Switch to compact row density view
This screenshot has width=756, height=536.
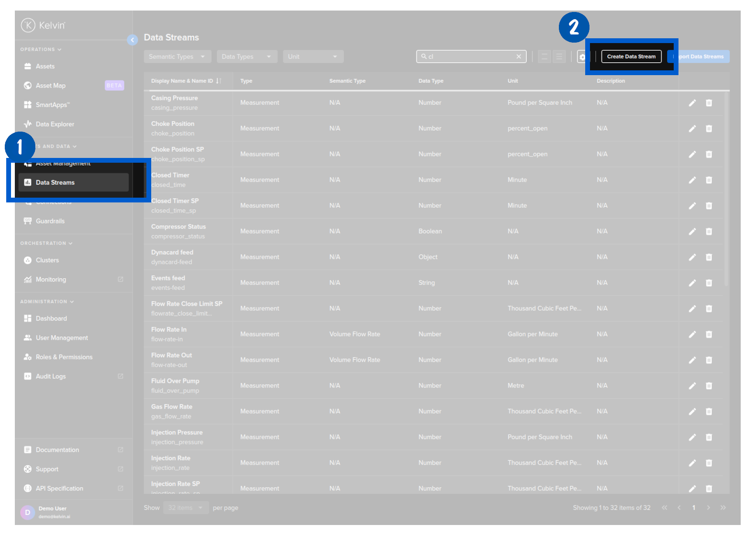[545, 56]
